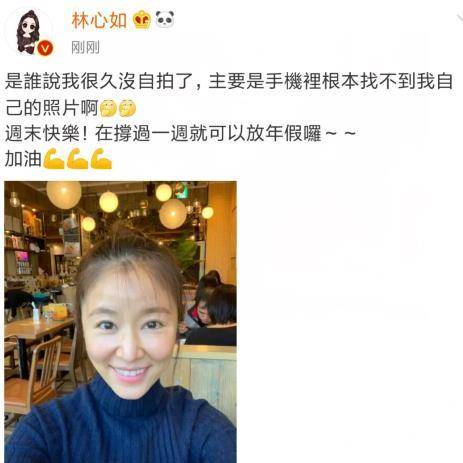Click the 刚刚 timestamp
The height and width of the screenshot is (463, 463).
[85, 47]
